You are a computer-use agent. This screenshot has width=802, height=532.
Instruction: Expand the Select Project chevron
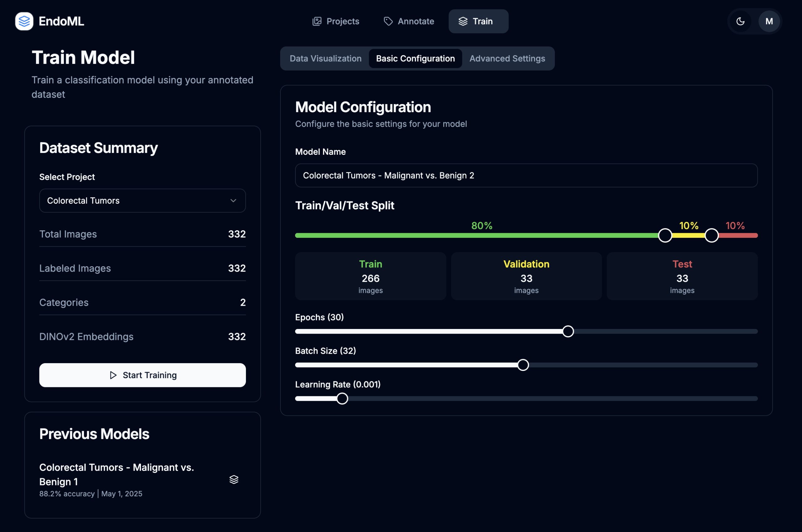(233, 201)
